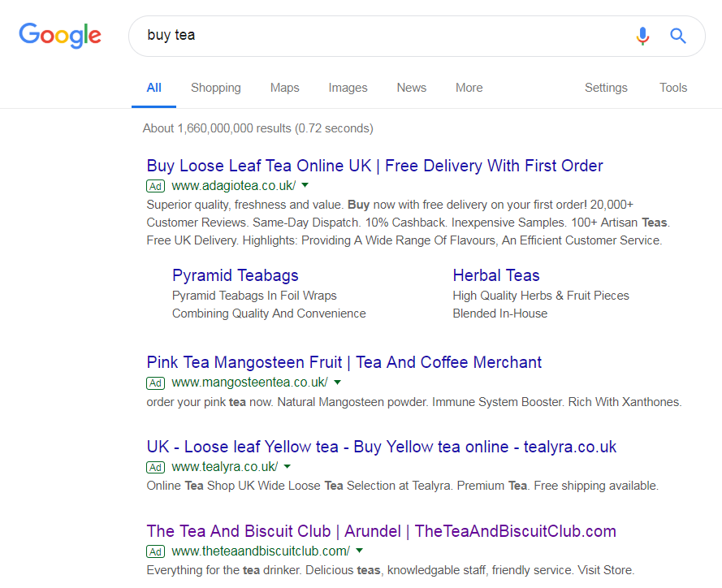This screenshot has width=722, height=588.
Task: Open the Herbal Teas sitelink
Action: click(x=496, y=275)
